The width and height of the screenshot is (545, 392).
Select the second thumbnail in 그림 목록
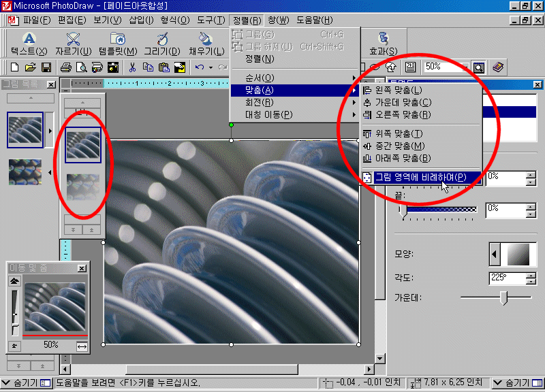pos(25,172)
